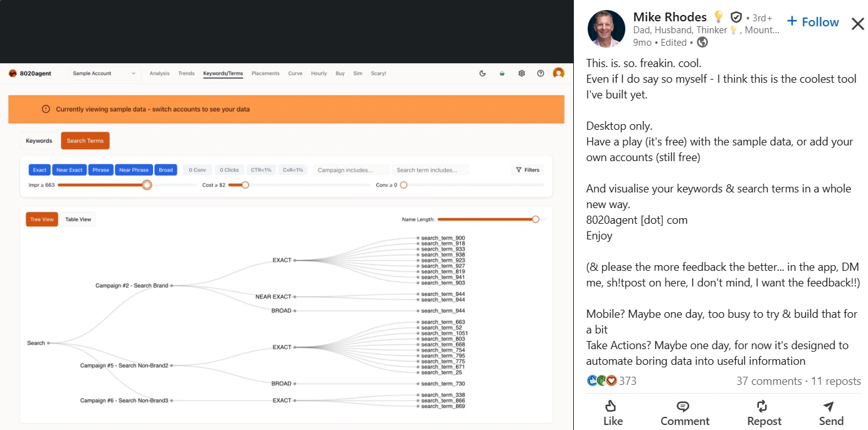View the reaction icons next to 373

601,380
